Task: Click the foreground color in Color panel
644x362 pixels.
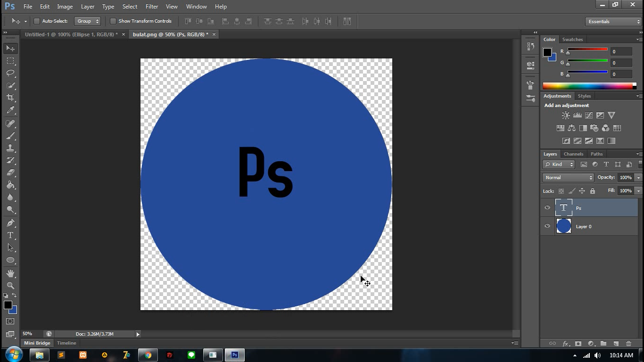Action: 547,52
